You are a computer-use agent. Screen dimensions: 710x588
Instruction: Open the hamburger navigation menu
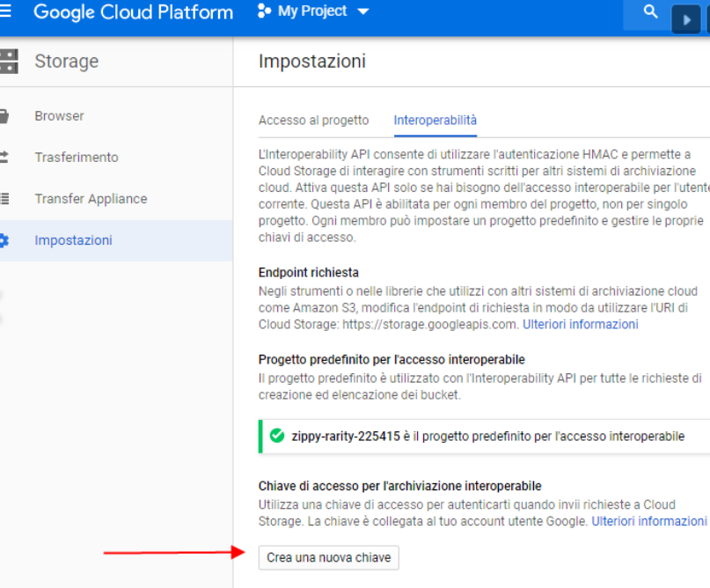(x=5, y=11)
